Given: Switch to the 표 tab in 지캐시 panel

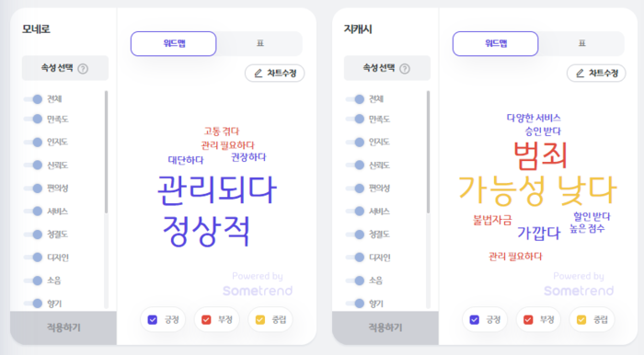Looking at the screenshot, I should tap(582, 43).
